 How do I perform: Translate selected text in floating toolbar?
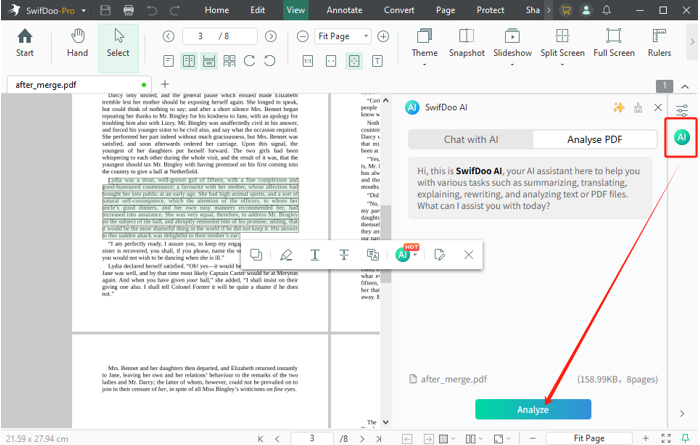pyautogui.click(x=373, y=255)
